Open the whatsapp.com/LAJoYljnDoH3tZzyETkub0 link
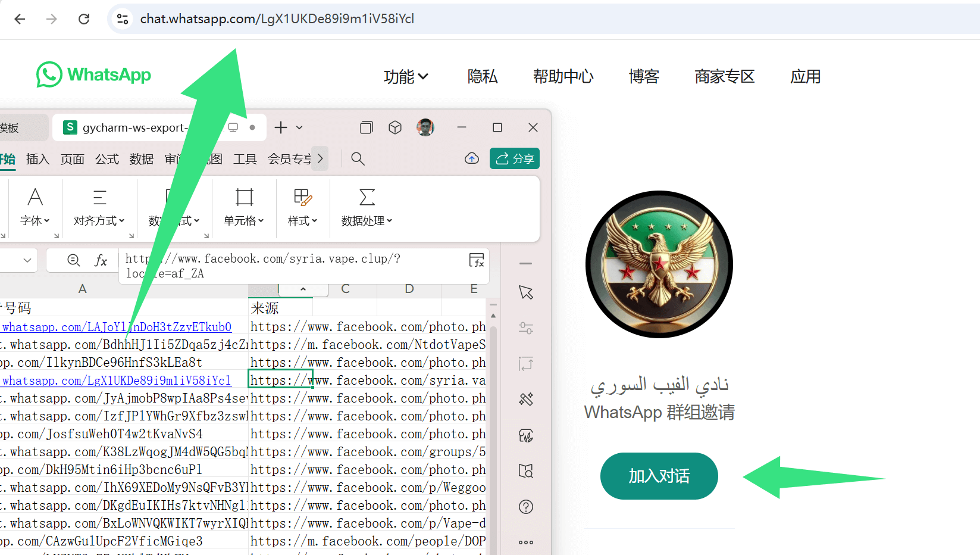The height and width of the screenshot is (555, 980). point(117,327)
